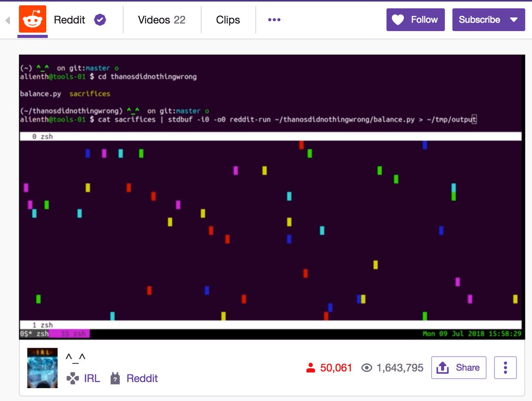Open the IRL category thumbnail

coord(43,368)
